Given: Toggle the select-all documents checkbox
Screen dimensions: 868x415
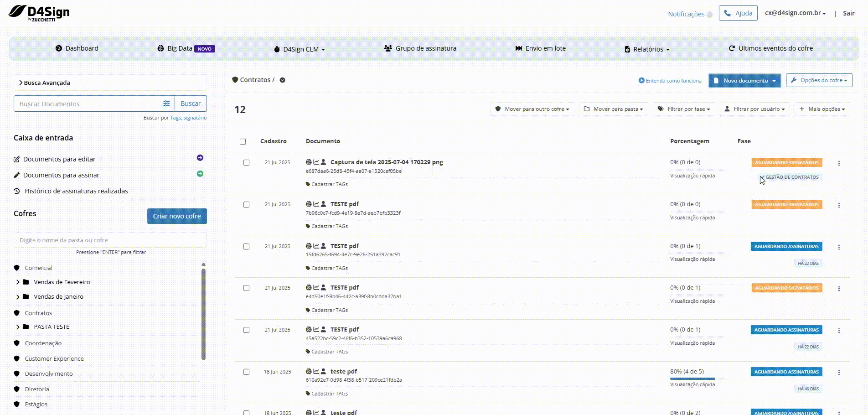Looking at the screenshot, I should pyautogui.click(x=243, y=141).
